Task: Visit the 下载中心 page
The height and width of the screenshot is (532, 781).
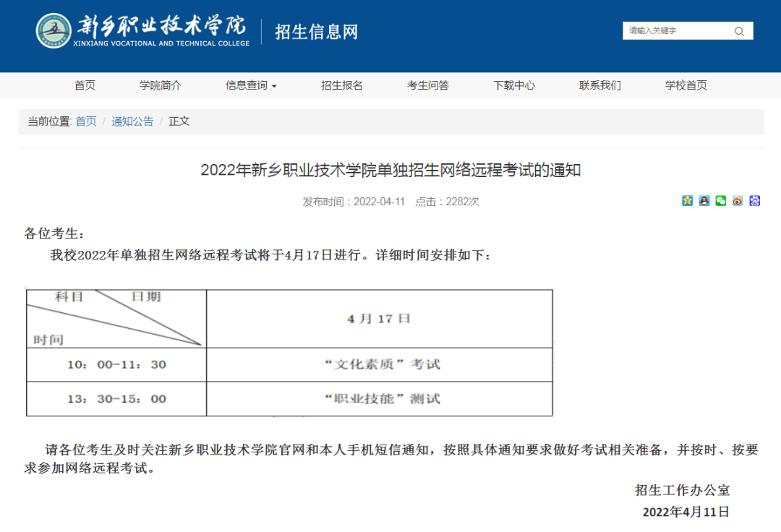Action: pos(513,85)
